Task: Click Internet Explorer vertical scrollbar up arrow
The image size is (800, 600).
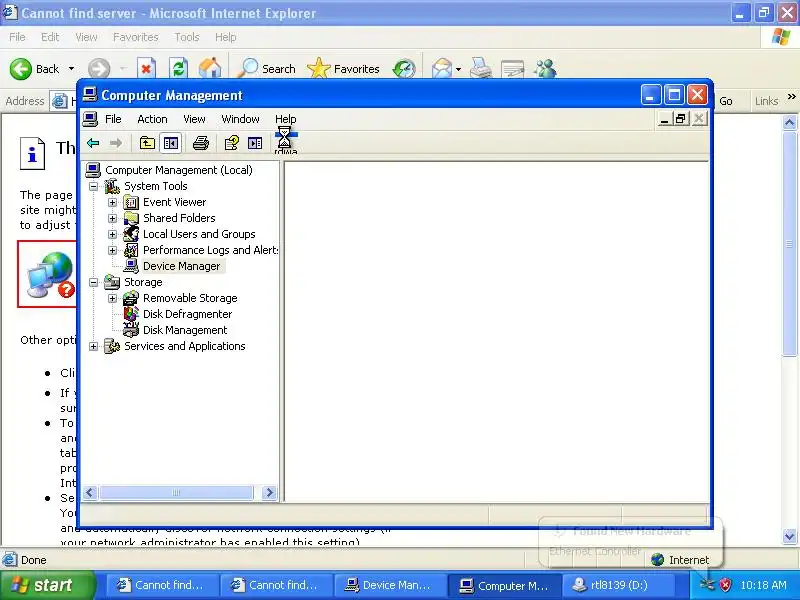Action: 789,122
